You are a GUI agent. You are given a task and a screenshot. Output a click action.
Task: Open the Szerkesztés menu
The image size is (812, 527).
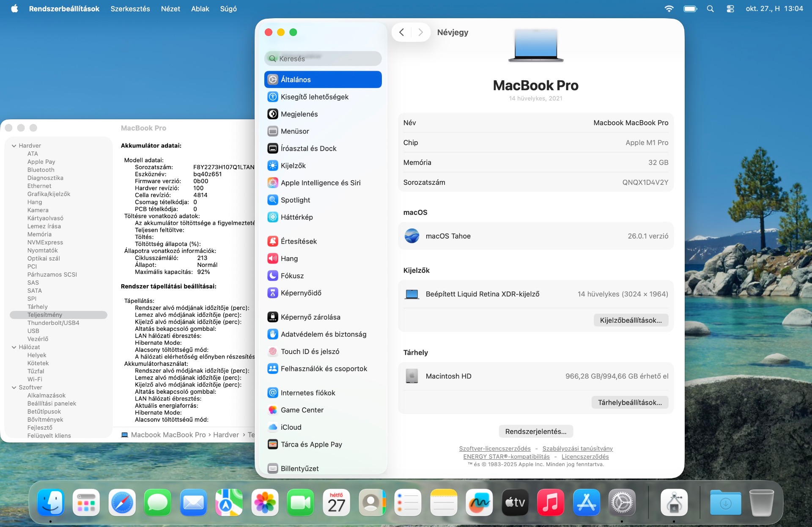pyautogui.click(x=130, y=9)
